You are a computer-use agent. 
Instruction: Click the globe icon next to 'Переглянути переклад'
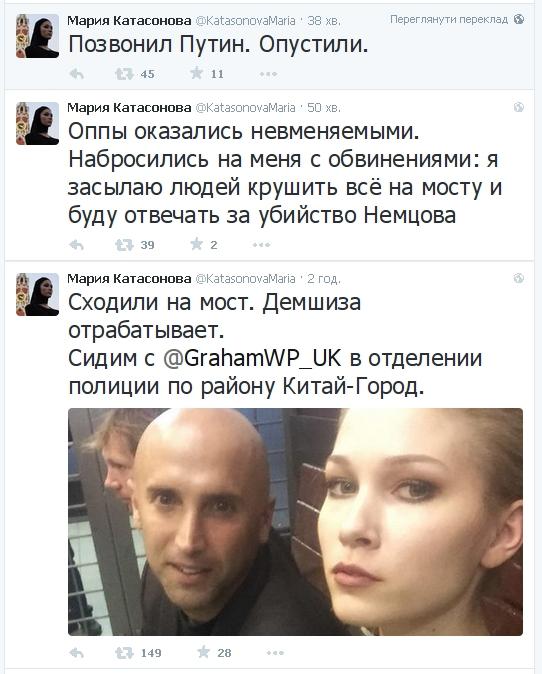pyautogui.click(x=519, y=19)
